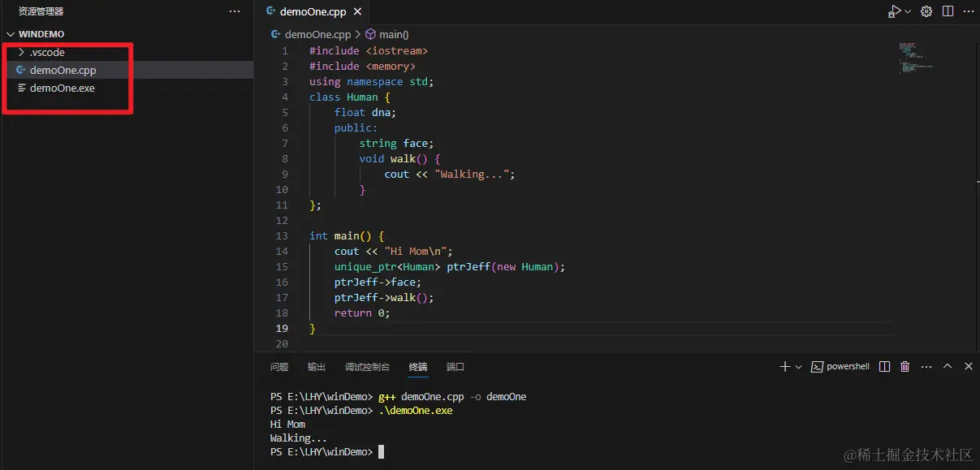980x470 pixels.
Task: Click 'using namespace std;' line
Action: click(x=372, y=81)
